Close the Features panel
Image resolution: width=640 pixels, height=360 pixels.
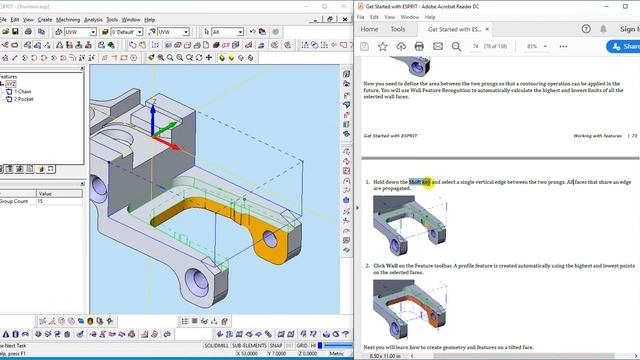(x=82, y=68)
